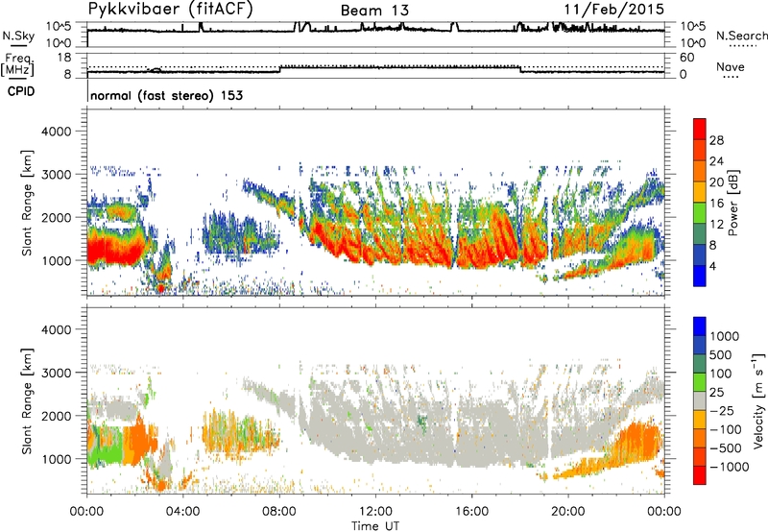Click the "04:00" time tick label
The width and height of the screenshot is (768, 532).
[182, 512]
